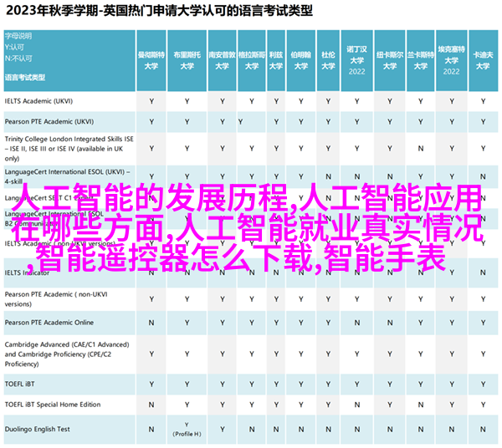Click the N for Duolingo under 卡迪夫大学
Screen dimensions: 502x448
(483, 429)
